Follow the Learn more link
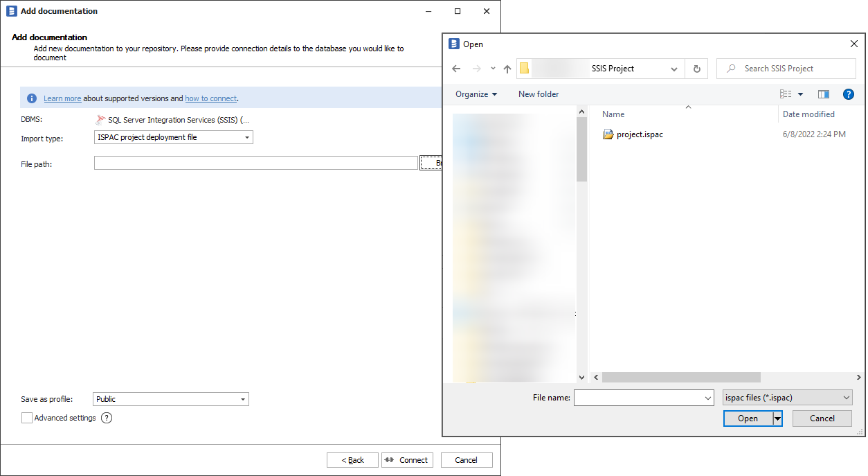This screenshot has height=476, width=868. click(62, 98)
